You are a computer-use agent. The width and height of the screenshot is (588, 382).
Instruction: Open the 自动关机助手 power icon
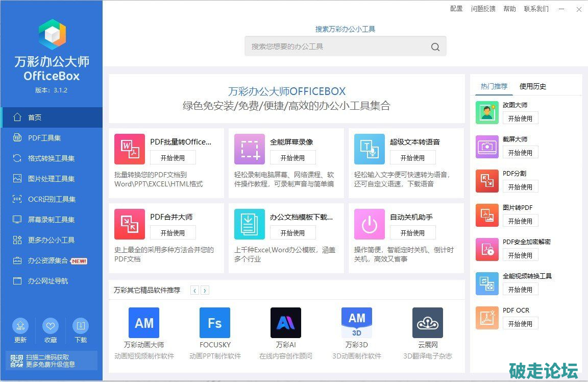pos(369,224)
